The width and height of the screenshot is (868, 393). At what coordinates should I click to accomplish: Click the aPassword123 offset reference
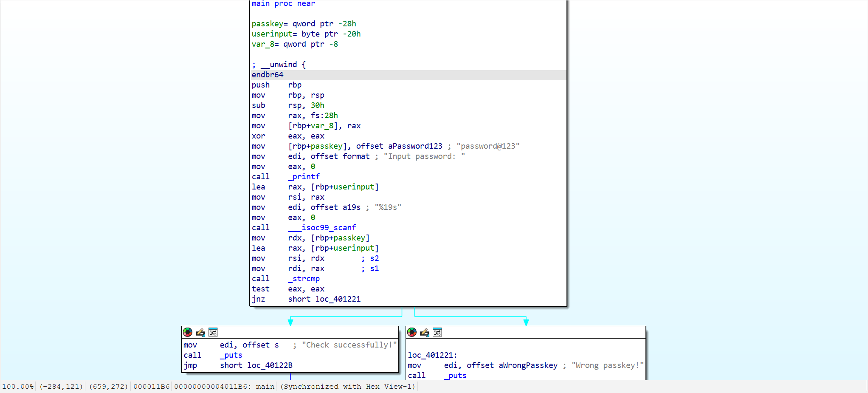(415, 146)
